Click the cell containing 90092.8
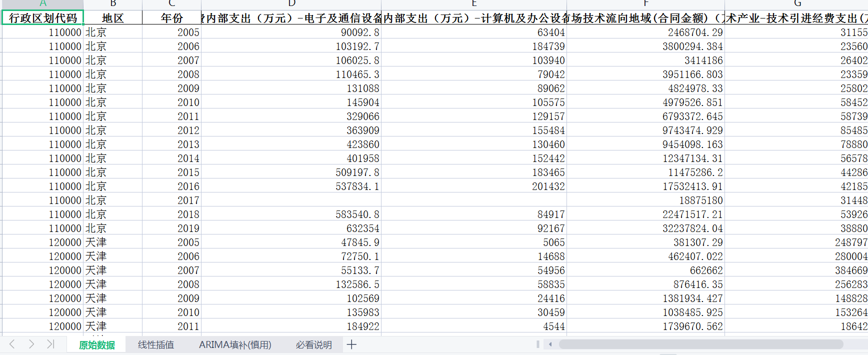 point(291,32)
